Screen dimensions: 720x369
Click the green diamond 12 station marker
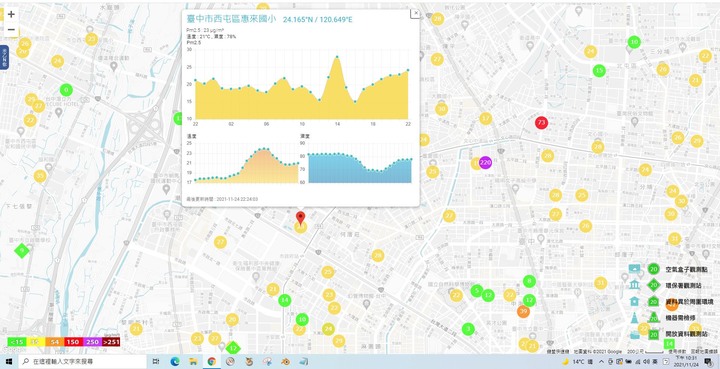[233, 348]
